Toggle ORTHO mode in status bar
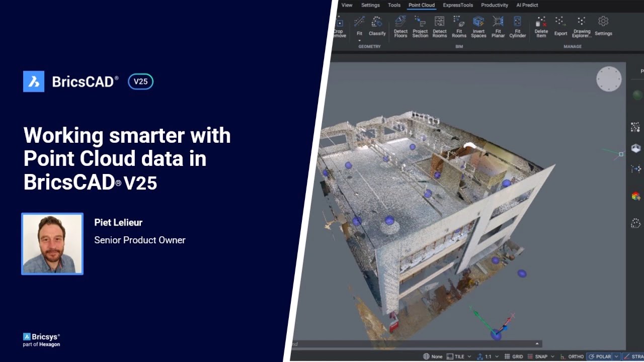Screen dimensions: 644x362 pos(572,356)
